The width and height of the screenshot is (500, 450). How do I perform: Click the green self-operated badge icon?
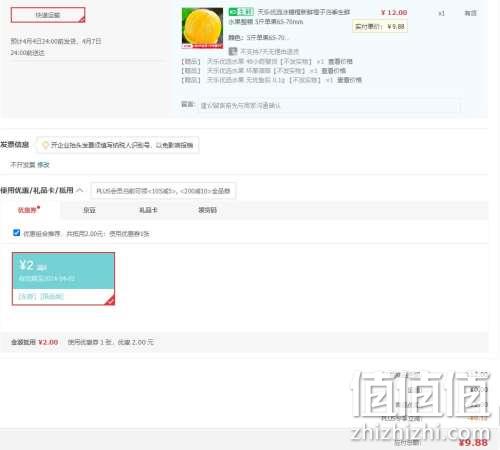241,12
